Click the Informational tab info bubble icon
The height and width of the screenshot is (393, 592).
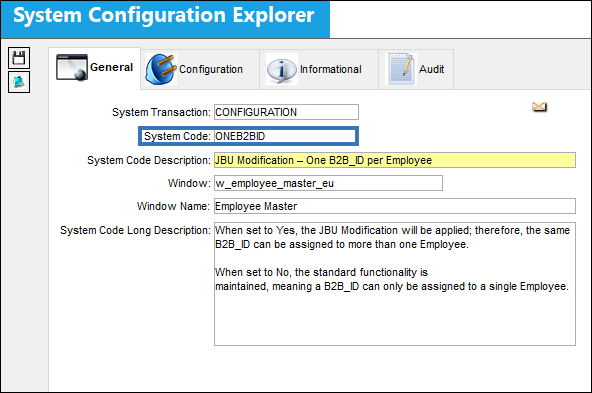[281, 69]
